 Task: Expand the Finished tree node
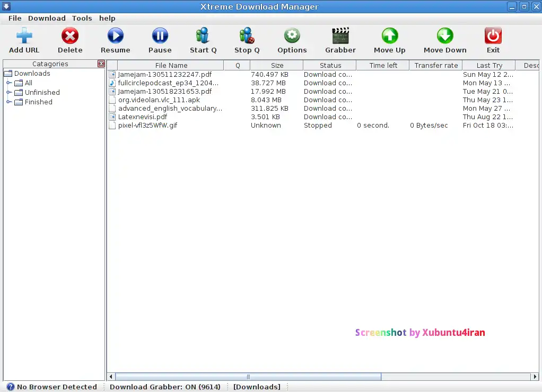point(9,102)
